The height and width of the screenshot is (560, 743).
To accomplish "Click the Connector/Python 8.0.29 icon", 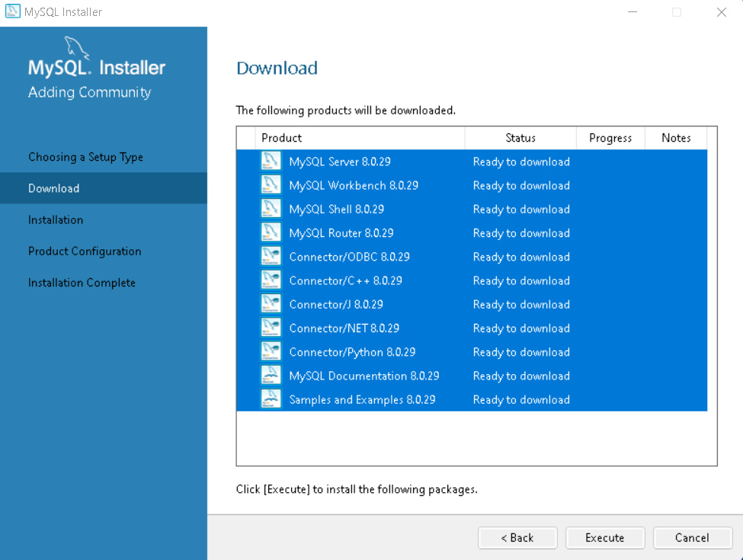I will pos(271,351).
